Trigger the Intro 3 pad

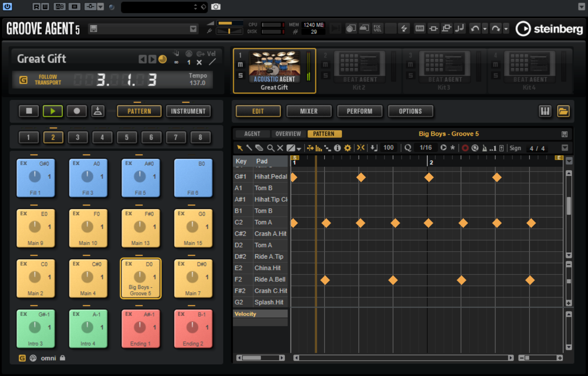coord(35,328)
